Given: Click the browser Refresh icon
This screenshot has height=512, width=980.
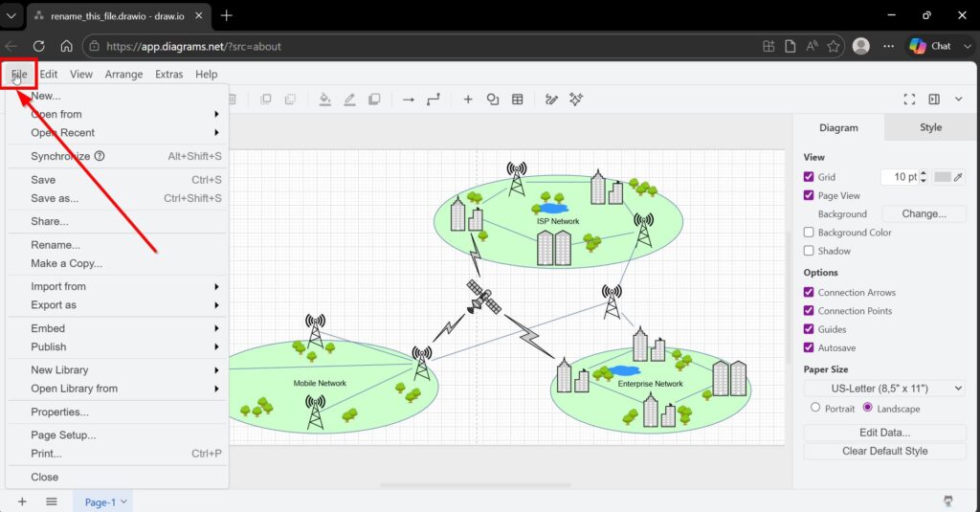Looking at the screenshot, I should (38, 46).
